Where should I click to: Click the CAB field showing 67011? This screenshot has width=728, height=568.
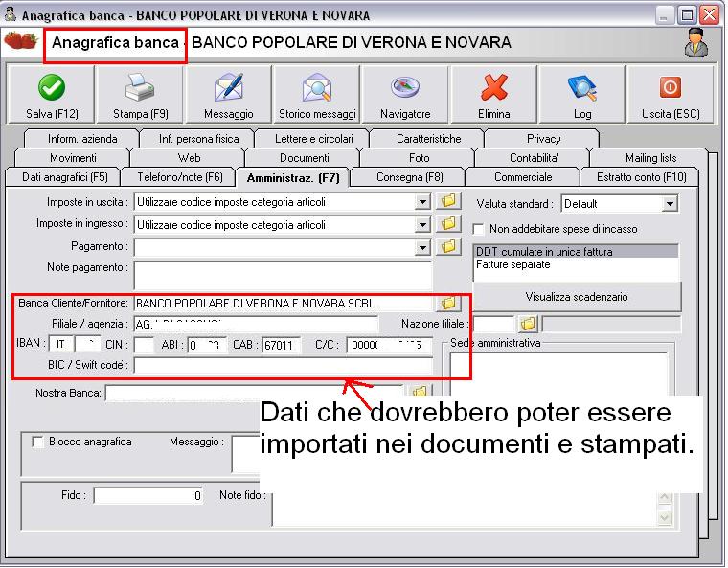pyautogui.click(x=282, y=345)
